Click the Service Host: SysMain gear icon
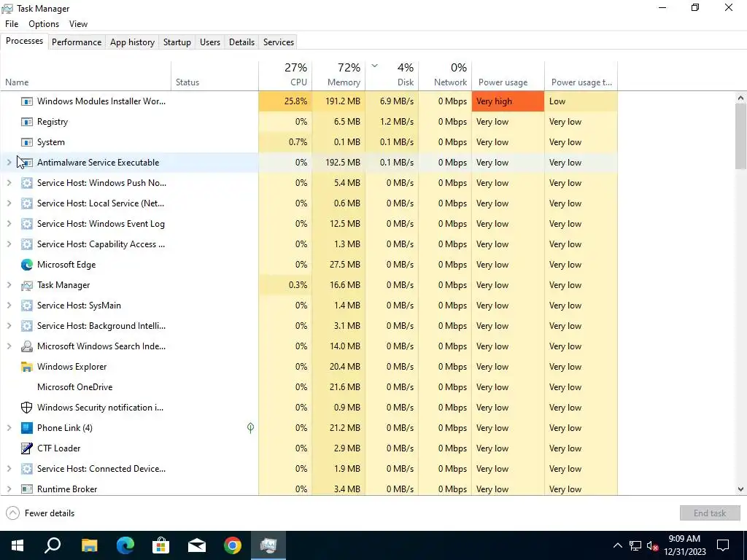 click(27, 306)
